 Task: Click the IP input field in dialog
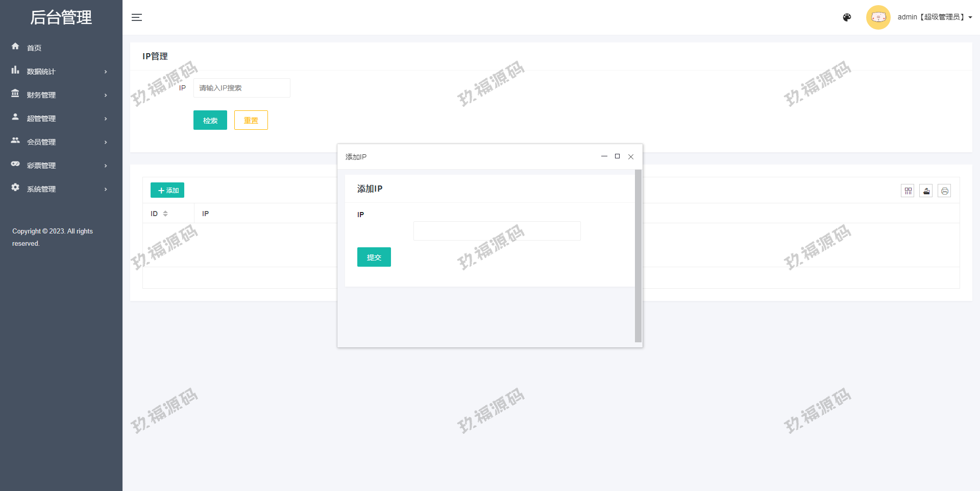point(497,231)
